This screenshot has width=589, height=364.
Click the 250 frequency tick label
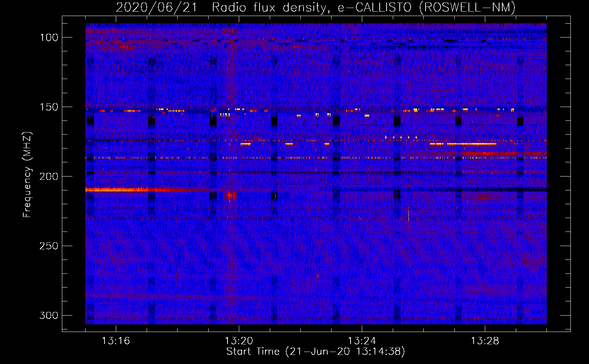(49, 246)
